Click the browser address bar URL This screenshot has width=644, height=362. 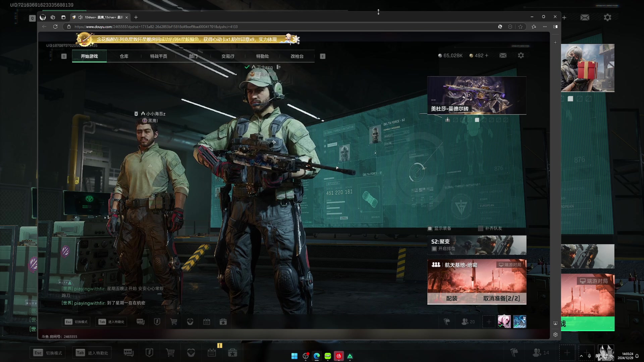tap(156, 26)
